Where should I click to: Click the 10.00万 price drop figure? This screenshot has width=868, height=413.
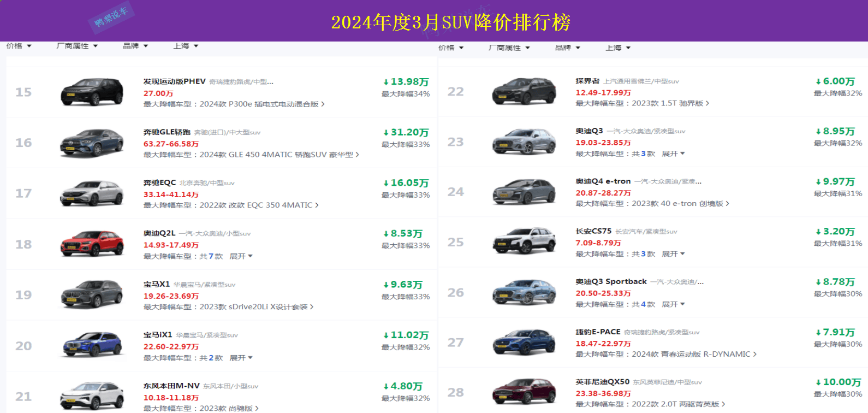(x=838, y=382)
